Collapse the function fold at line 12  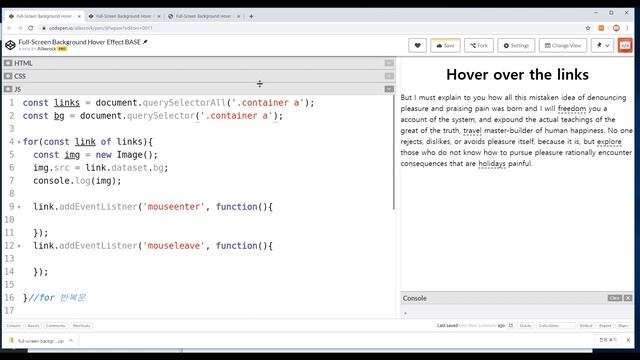click(x=19, y=246)
